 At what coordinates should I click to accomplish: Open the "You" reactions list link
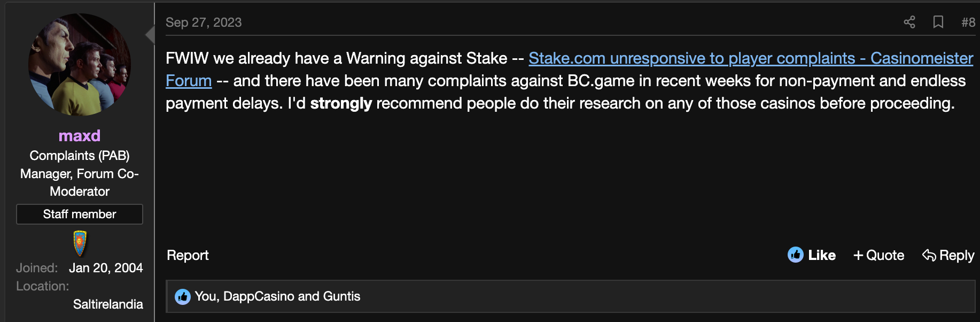[x=205, y=296]
